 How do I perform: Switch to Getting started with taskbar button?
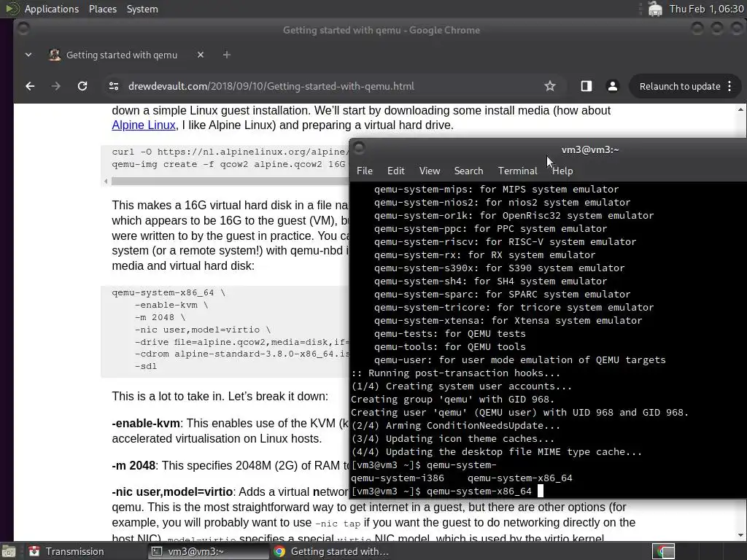click(331, 551)
